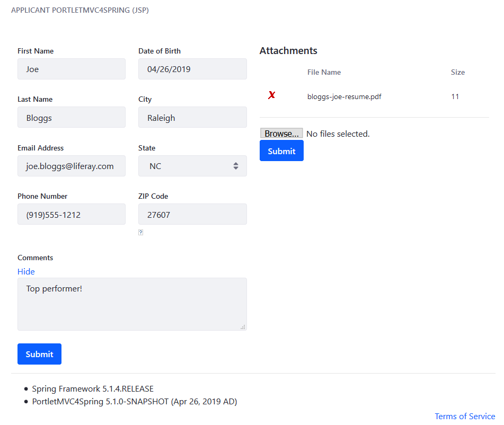Open the State dropdown showing NC
Screen dimensions: 504x425
tap(192, 166)
